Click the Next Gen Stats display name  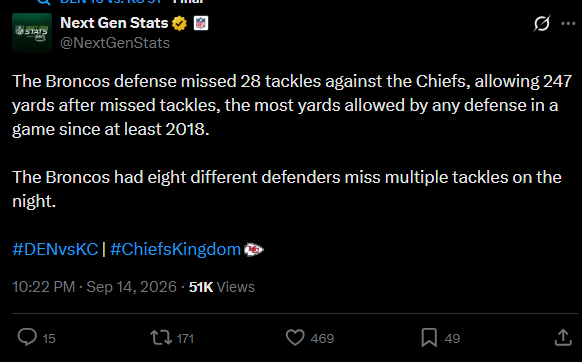pos(114,23)
